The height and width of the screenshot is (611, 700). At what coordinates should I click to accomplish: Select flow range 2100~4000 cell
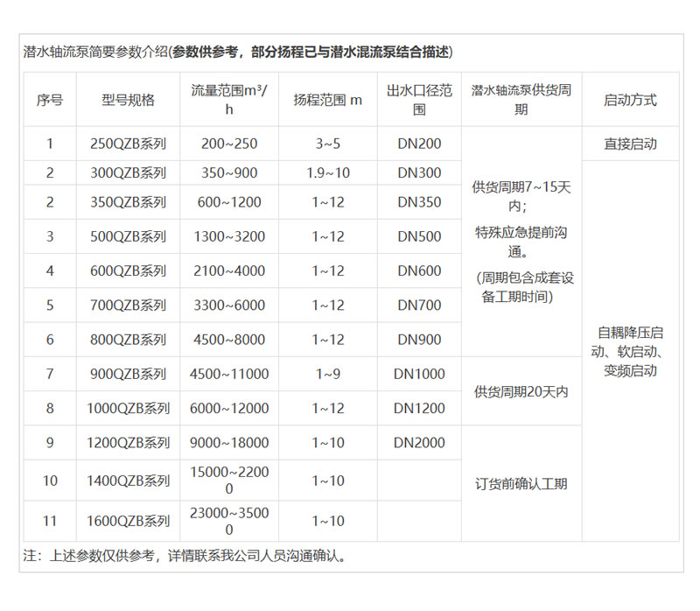229,271
